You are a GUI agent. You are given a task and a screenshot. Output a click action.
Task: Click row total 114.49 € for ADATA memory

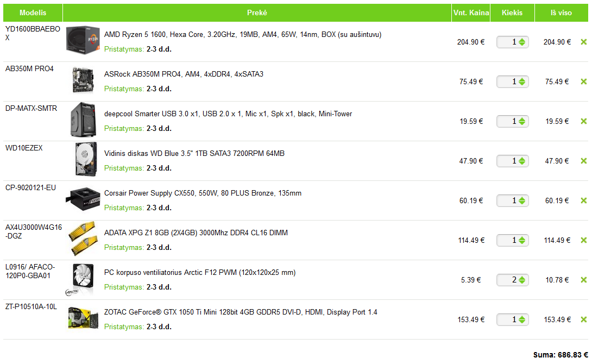pyautogui.click(x=557, y=240)
